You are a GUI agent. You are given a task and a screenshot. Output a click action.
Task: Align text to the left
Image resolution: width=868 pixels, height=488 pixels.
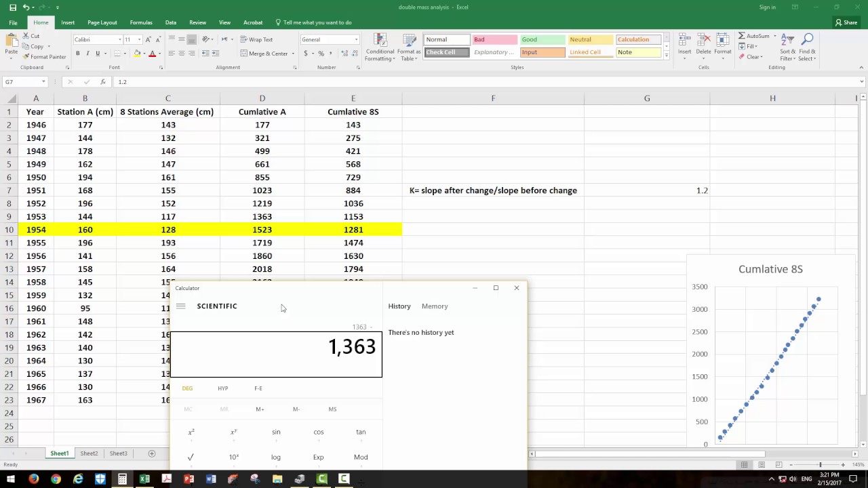point(172,54)
